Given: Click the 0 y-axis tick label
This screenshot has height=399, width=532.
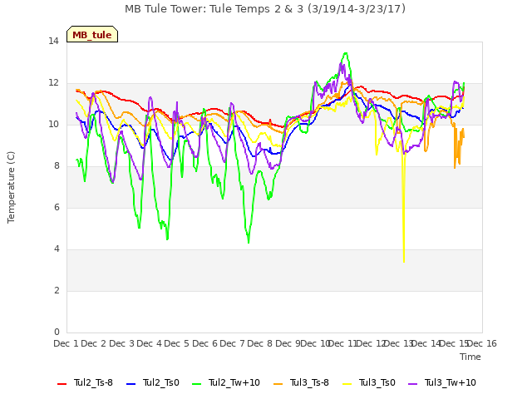Looking at the screenshot, I should click(x=57, y=332).
